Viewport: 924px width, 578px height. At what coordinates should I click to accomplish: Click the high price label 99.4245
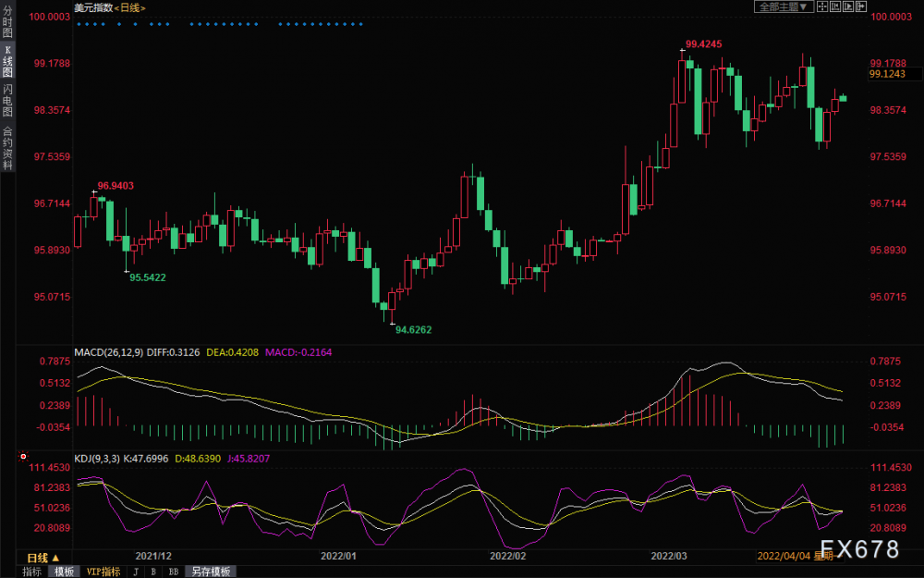(703, 43)
